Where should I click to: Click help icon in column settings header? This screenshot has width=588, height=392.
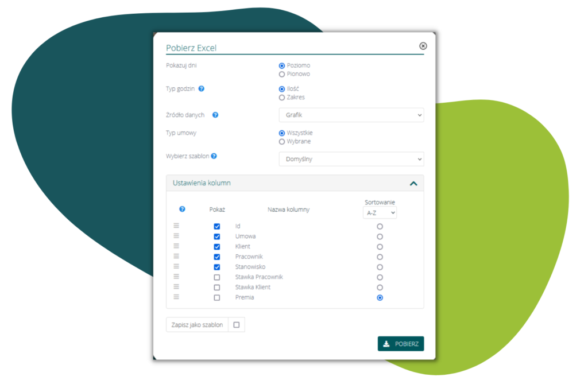pos(182,209)
